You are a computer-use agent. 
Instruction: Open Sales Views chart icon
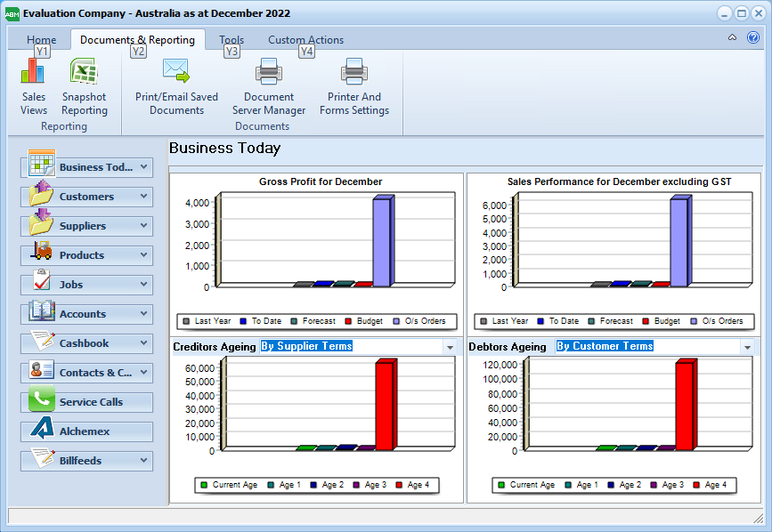[33, 71]
